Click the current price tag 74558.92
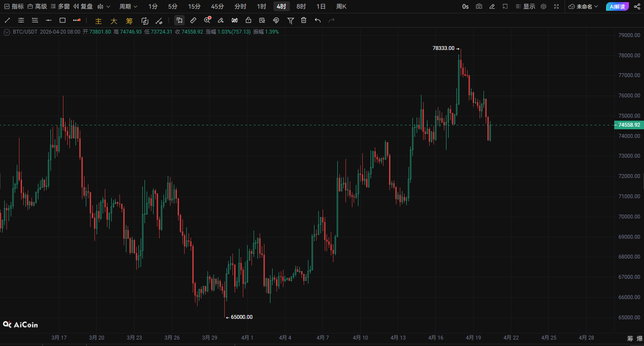This screenshot has width=644, height=346. coord(628,125)
